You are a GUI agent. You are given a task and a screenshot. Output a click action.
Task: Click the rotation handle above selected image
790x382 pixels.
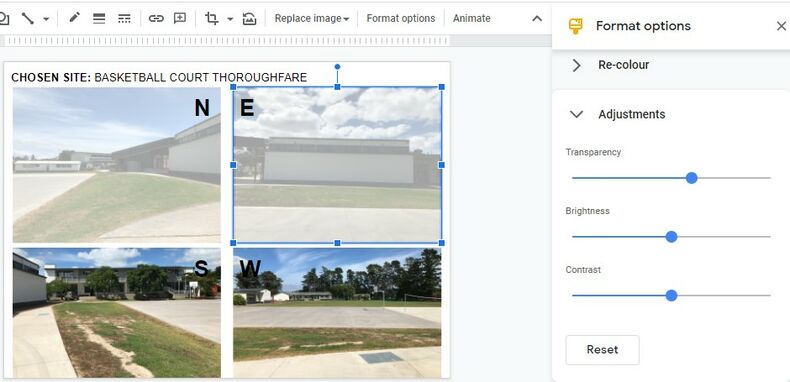[x=338, y=67]
